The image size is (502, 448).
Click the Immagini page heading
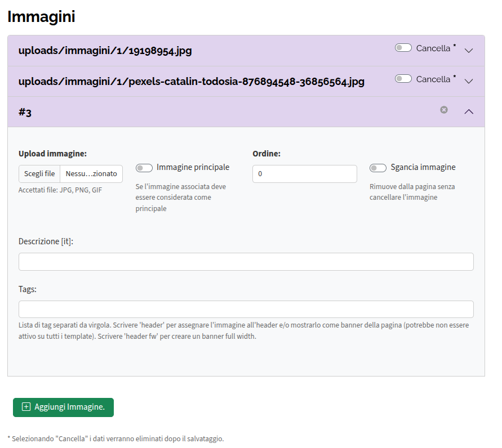pyautogui.click(x=41, y=17)
